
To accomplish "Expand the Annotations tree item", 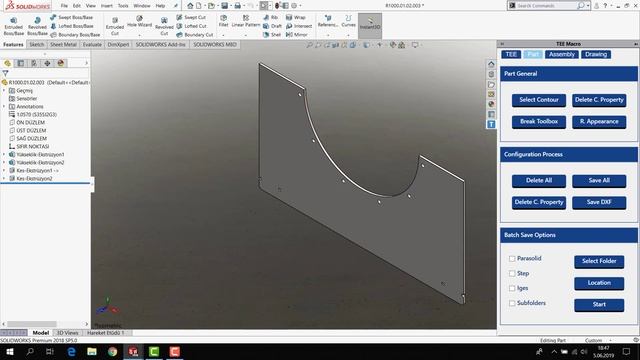I will (4, 106).
